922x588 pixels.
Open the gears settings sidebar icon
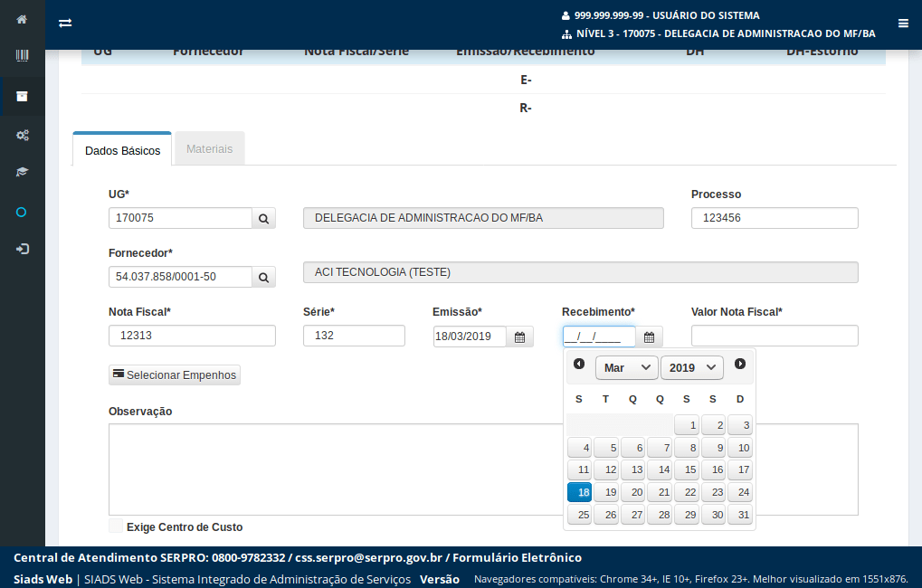click(x=22, y=136)
